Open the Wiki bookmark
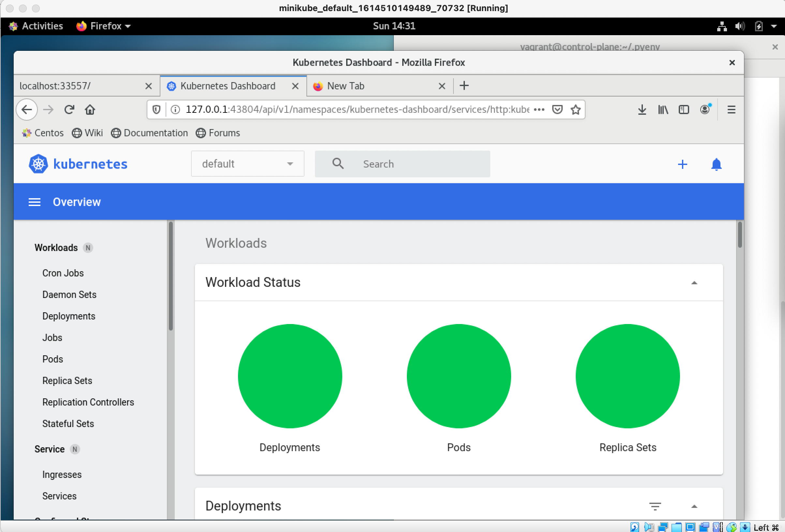785x532 pixels. point(87,133)
